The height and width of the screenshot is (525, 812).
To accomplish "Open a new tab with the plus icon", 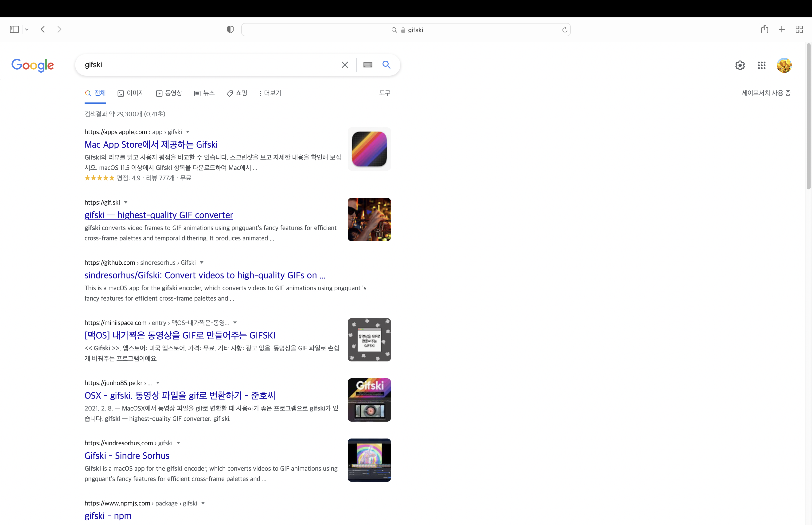I will 782,29.
